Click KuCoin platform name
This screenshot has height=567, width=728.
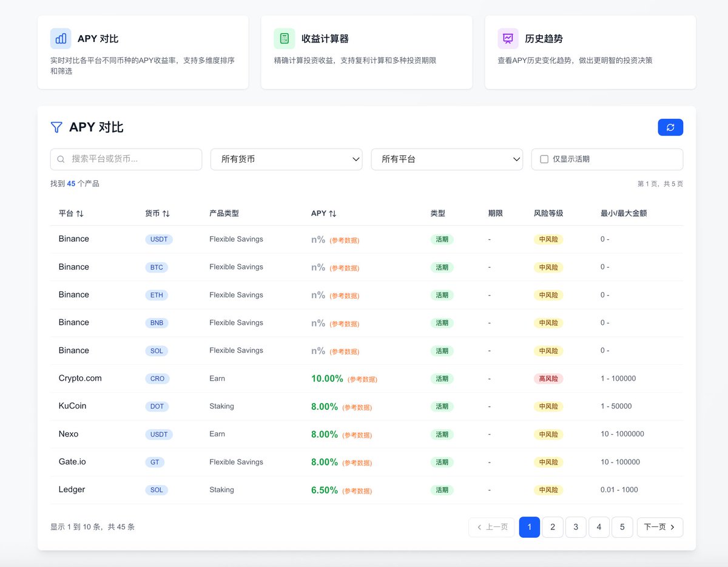[x=72, y=406]
